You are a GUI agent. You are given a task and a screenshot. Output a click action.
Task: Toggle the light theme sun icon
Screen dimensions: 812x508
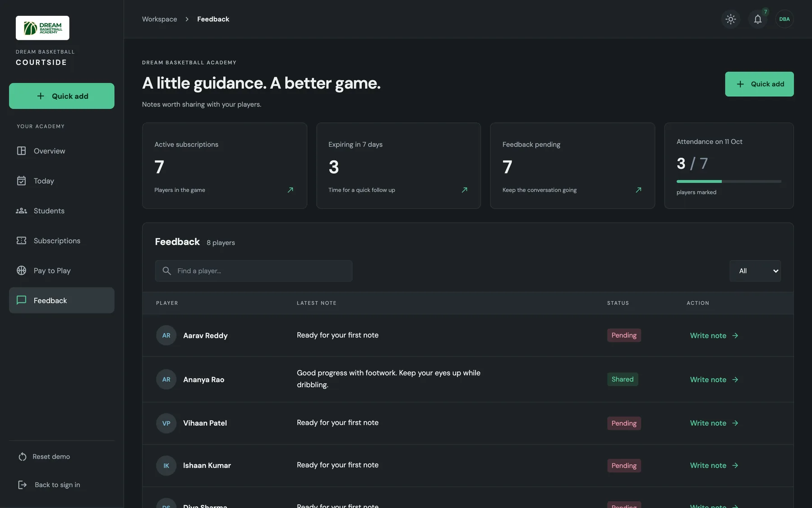731,19
